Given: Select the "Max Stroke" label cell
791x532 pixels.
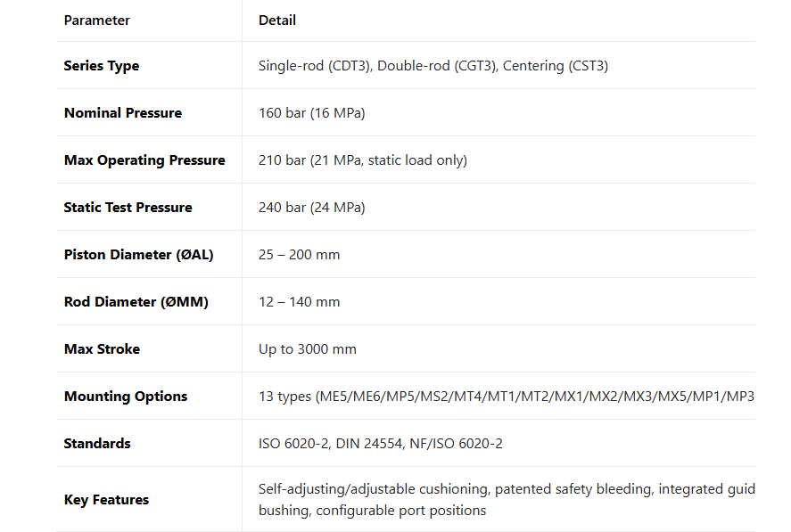Looking at the screenshot, I should pyautogui.click(x=102, y=349).
